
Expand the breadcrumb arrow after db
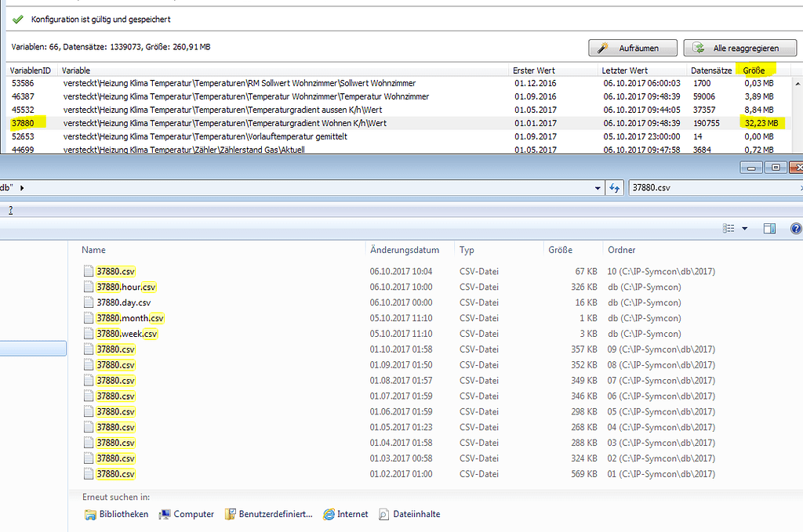point(22,188)
